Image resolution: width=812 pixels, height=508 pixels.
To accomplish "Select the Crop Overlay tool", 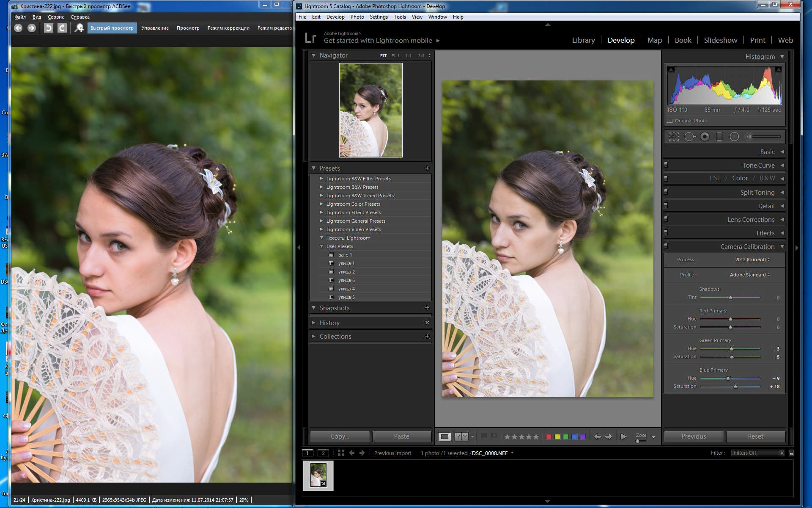I will tap(674, 136).
